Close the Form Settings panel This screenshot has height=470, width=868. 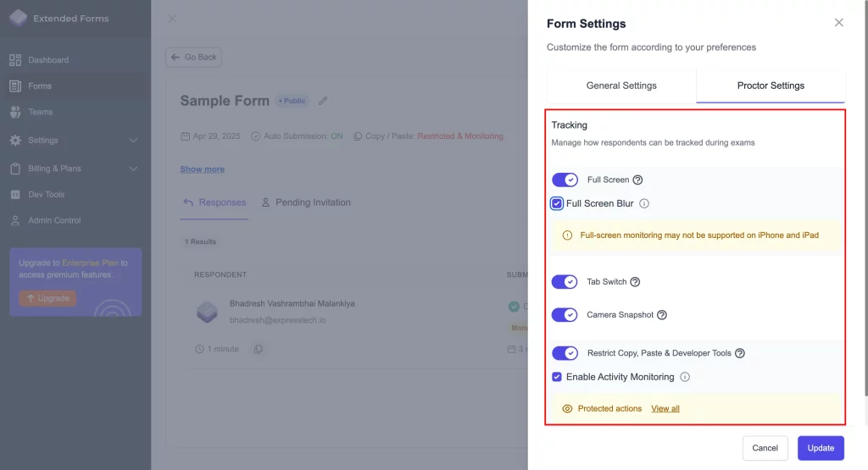point(838,23)
